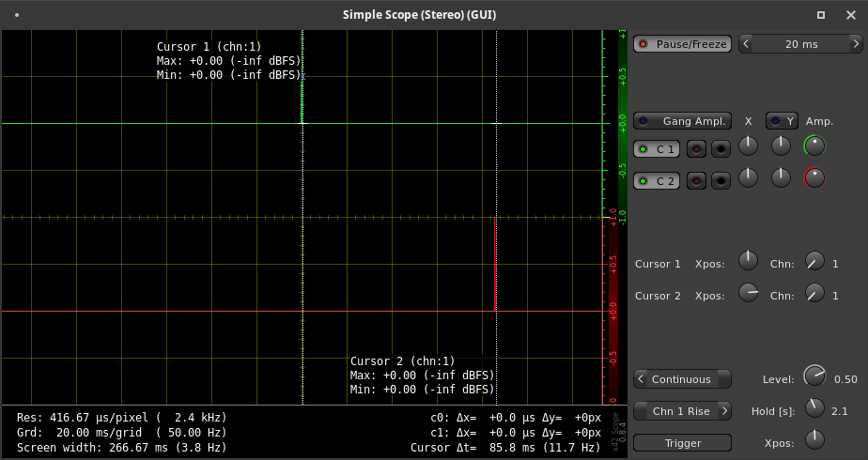
Task: Increase timebase with right arrow beside 20 ms
Action: [x=856, y=44]
